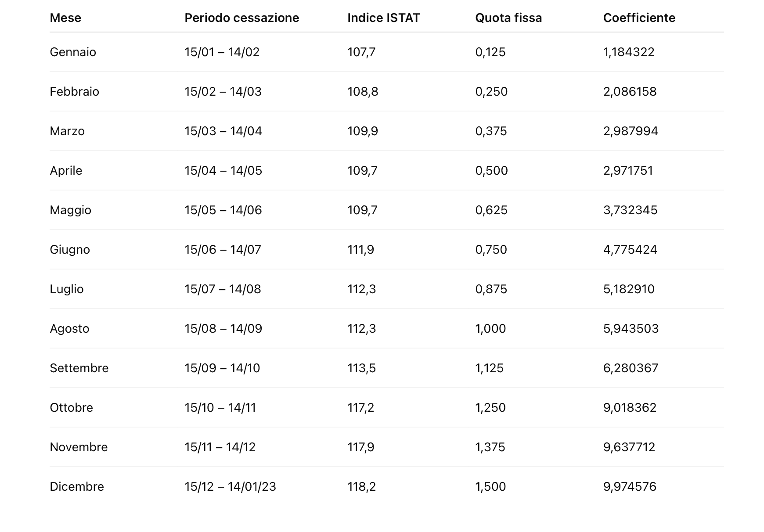Viewport: 764px width, 532px height.
Task: Click Agosto quota fissa 1,000
Action: (x=490, y=329)
